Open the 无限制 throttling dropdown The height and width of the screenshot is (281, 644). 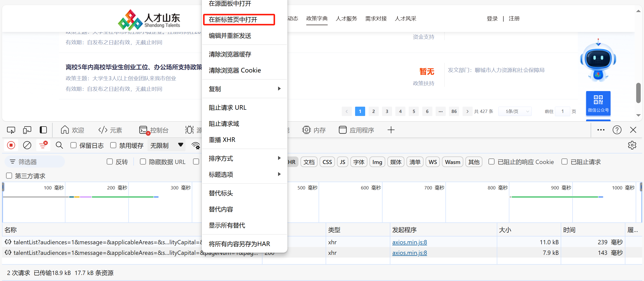(166, 145)
